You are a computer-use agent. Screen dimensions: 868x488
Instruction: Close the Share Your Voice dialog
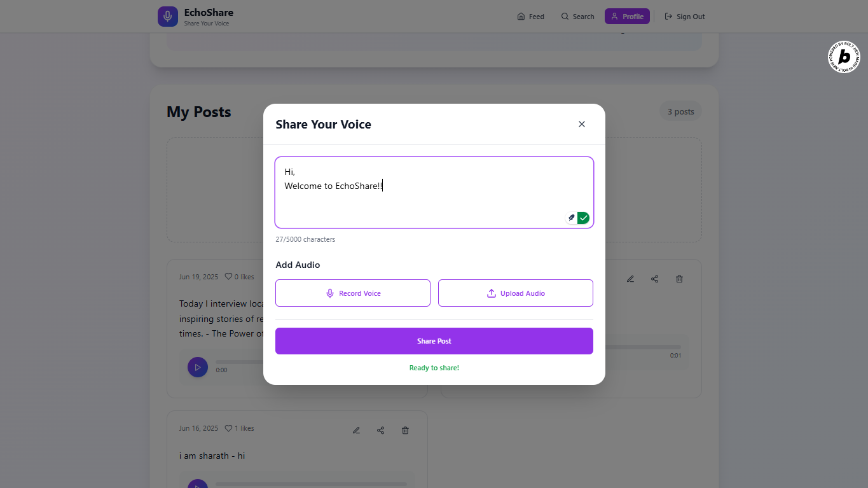point(581,124)
